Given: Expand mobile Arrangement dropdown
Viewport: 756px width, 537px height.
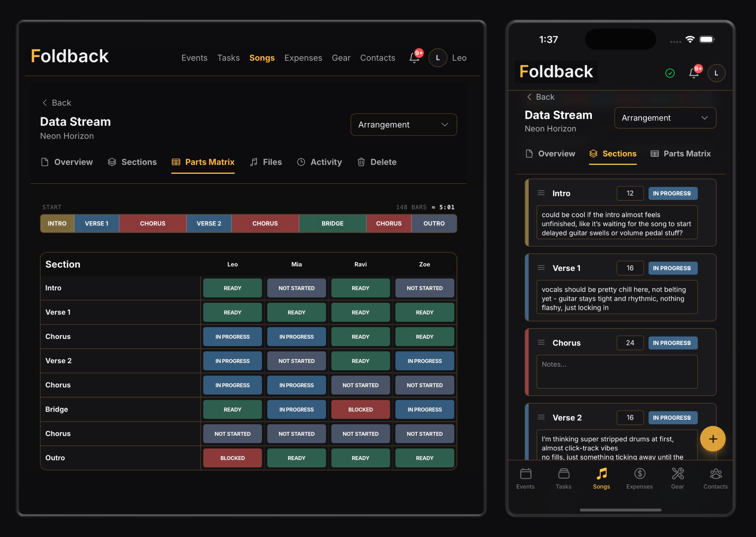Looking at the screenshot, I should [x=665, y=118].
